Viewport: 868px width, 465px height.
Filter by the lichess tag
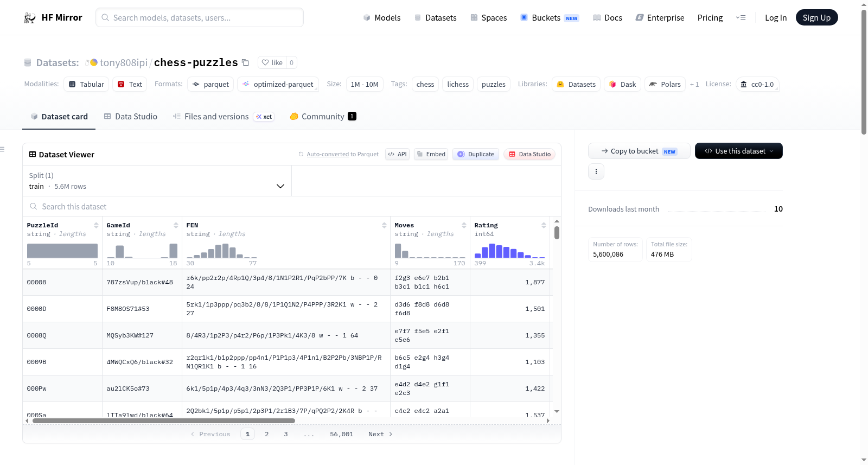tap(458, 84)
